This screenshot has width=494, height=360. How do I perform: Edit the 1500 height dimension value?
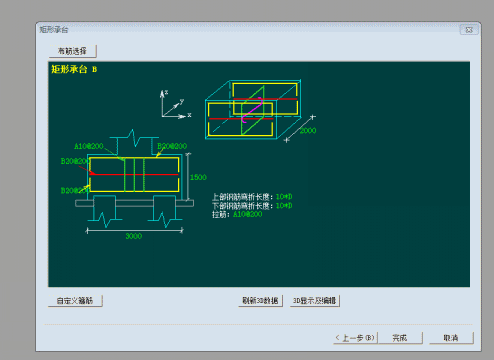[198, 177]
